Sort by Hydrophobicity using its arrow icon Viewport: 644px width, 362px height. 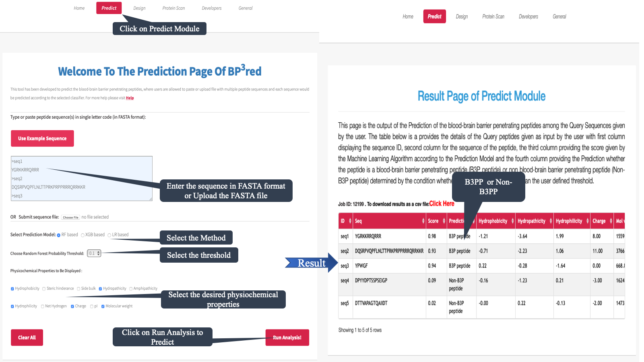coord(512,221)
